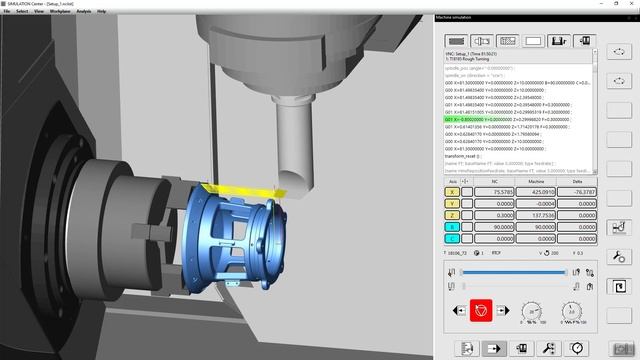Click the hatched stock view icon in top toolbar

point(507,41)
